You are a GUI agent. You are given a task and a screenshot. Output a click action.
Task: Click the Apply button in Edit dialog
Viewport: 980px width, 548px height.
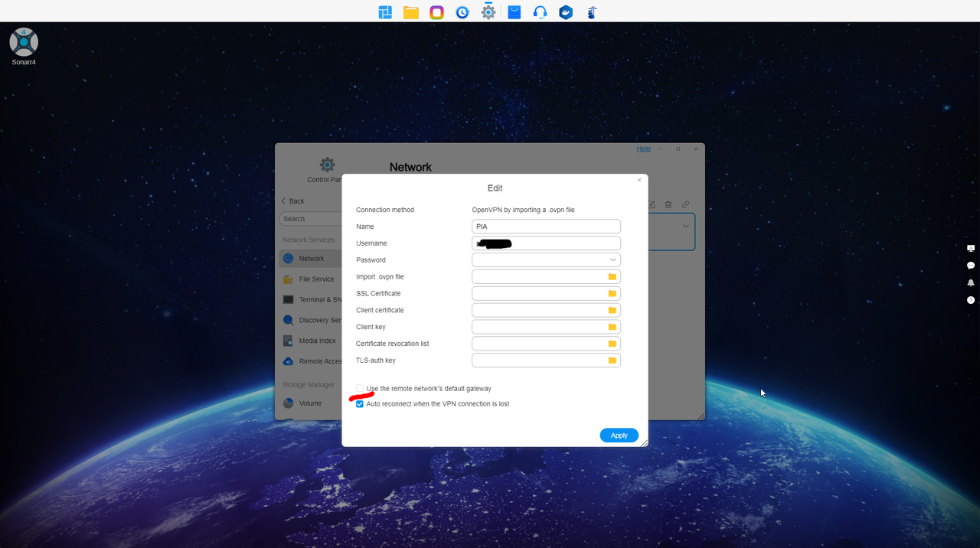point(619,435)
